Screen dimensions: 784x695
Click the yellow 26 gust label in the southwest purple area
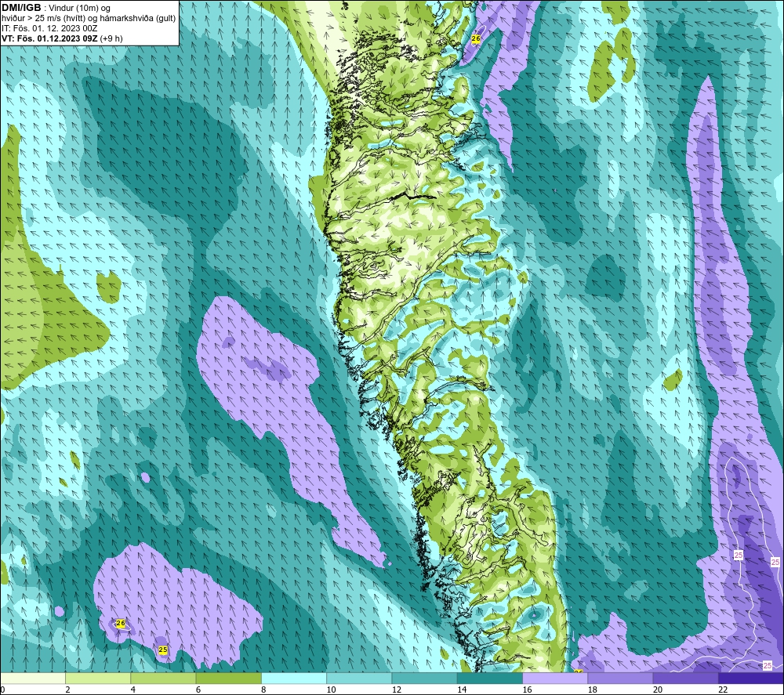click(x=121, y=623)
